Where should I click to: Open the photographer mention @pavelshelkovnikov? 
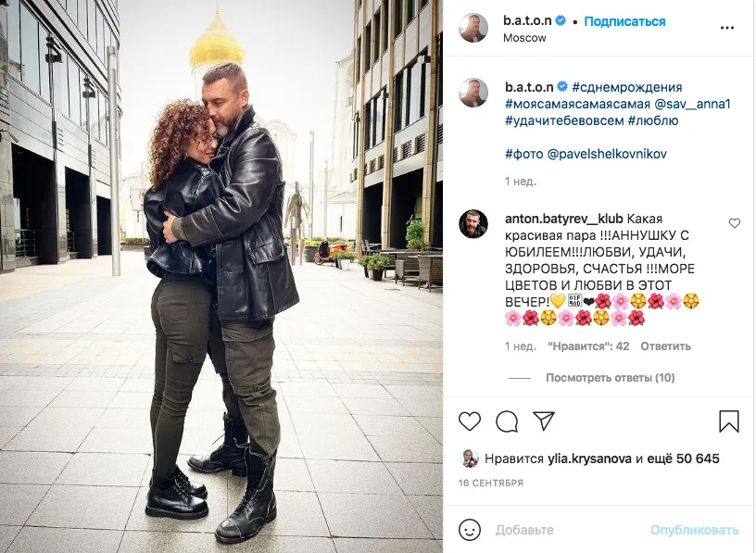pos(607,155)
